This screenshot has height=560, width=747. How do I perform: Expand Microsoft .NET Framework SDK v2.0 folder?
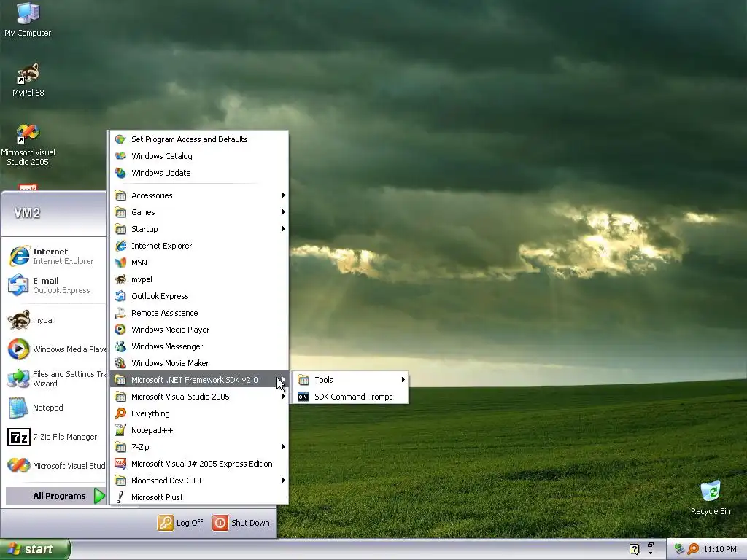point(200,380)
